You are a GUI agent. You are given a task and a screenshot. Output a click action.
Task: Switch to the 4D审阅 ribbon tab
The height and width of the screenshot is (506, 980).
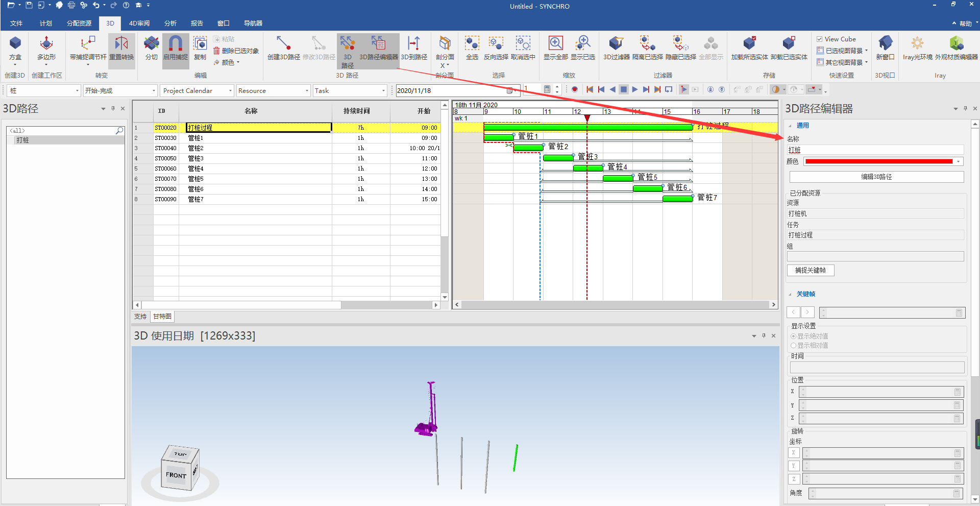139,23
